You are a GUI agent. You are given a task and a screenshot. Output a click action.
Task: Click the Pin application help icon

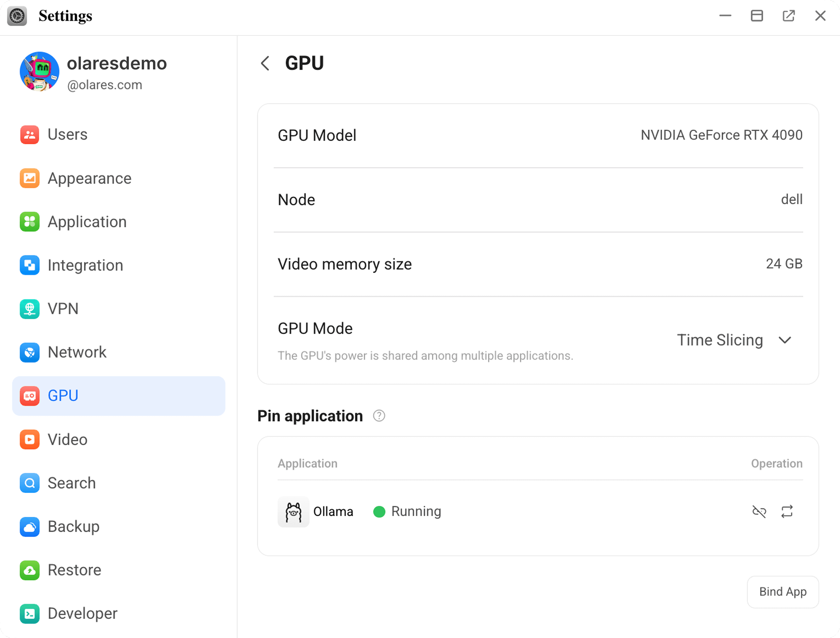(379, 416)
